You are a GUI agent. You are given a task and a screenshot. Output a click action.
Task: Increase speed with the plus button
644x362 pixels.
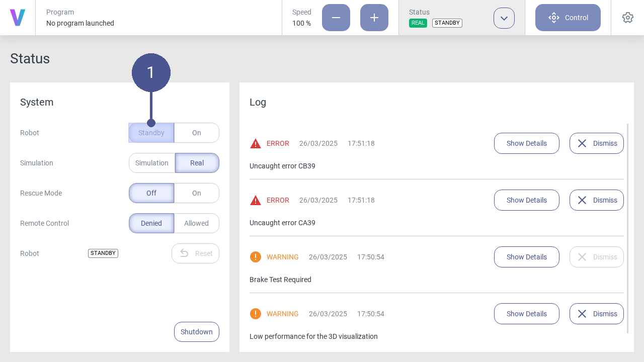pyautogui.click(x=374, y=18)
